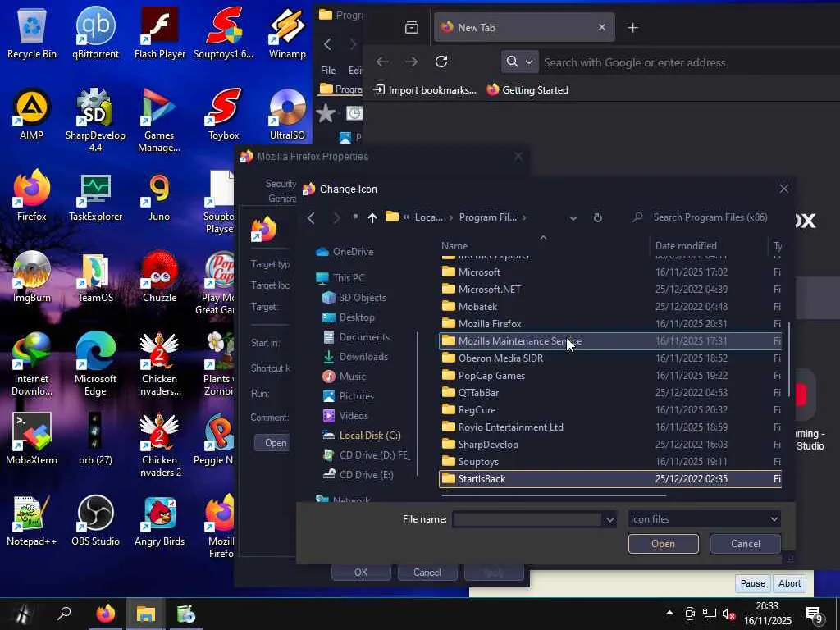Open Chuzzle game shortcut
This screenshot has width=840, height=630.
(159, 277)
